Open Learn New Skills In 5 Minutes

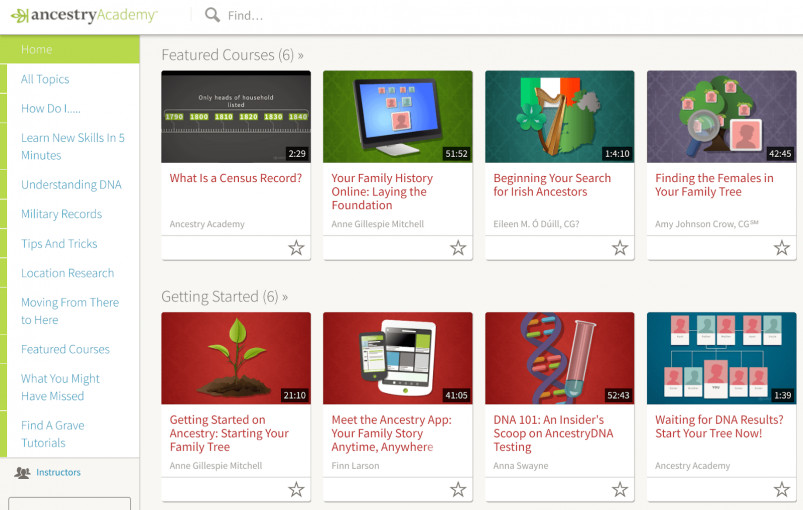tap(73, 146)
